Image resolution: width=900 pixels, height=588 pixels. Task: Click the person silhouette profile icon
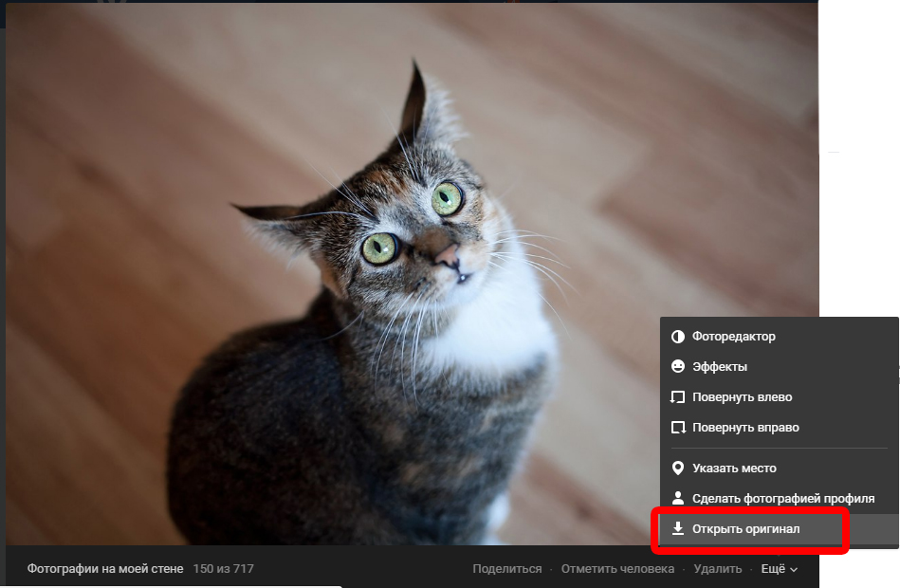(x=678, y=498)
